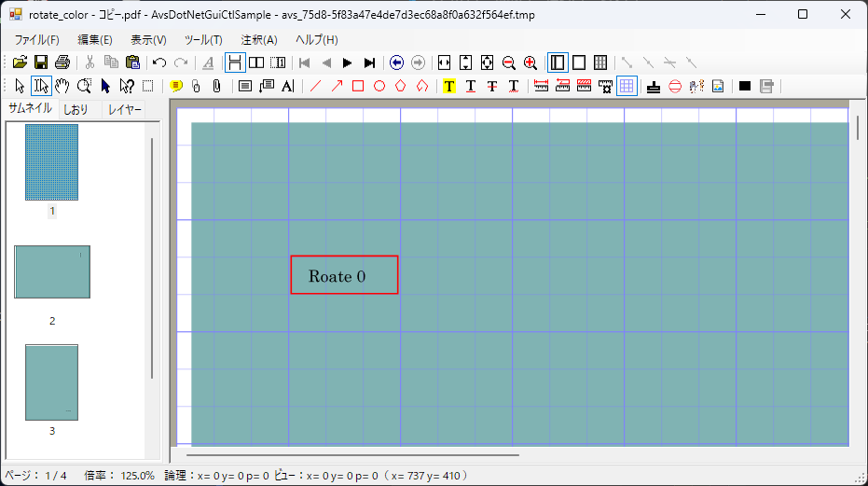
Task: Click the red Zoom In magnifier
Action: click(530, 62)
